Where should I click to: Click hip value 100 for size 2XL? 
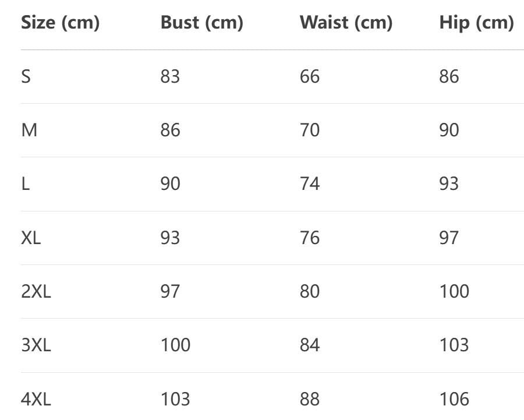tap(454, 291)
